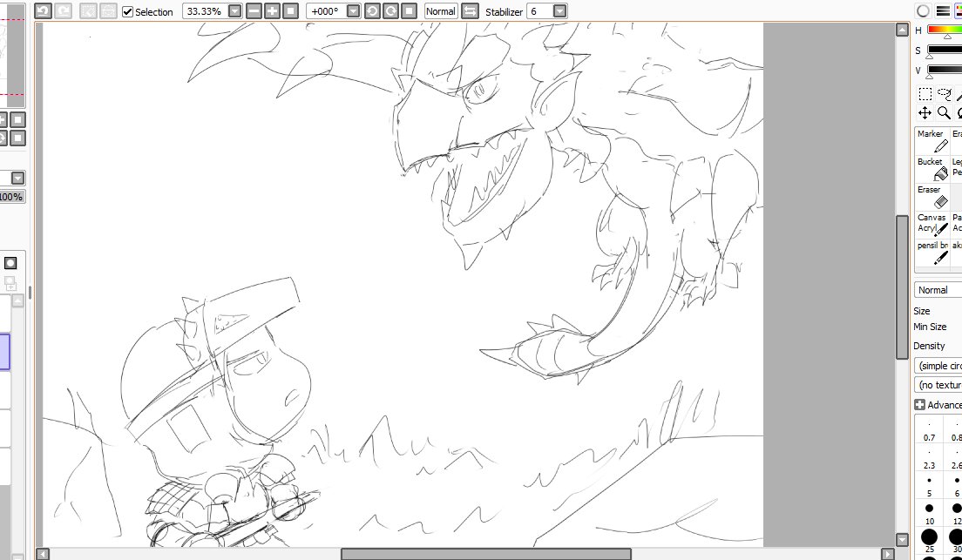962x560 pixels.
Task: Click the canvas vertical scrollbar thumb
Action: click(902, 287)
